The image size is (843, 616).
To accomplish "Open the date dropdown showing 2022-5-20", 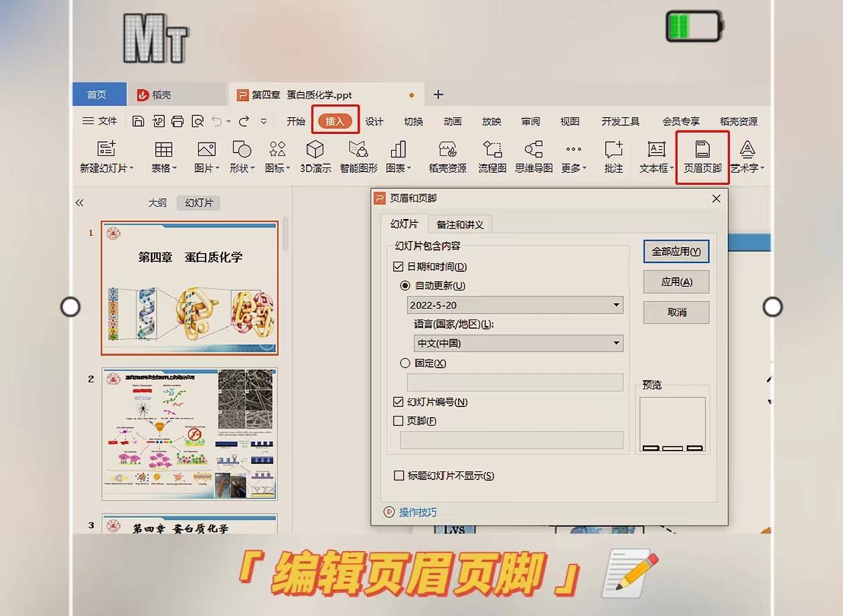I will (x=616, y=305).
